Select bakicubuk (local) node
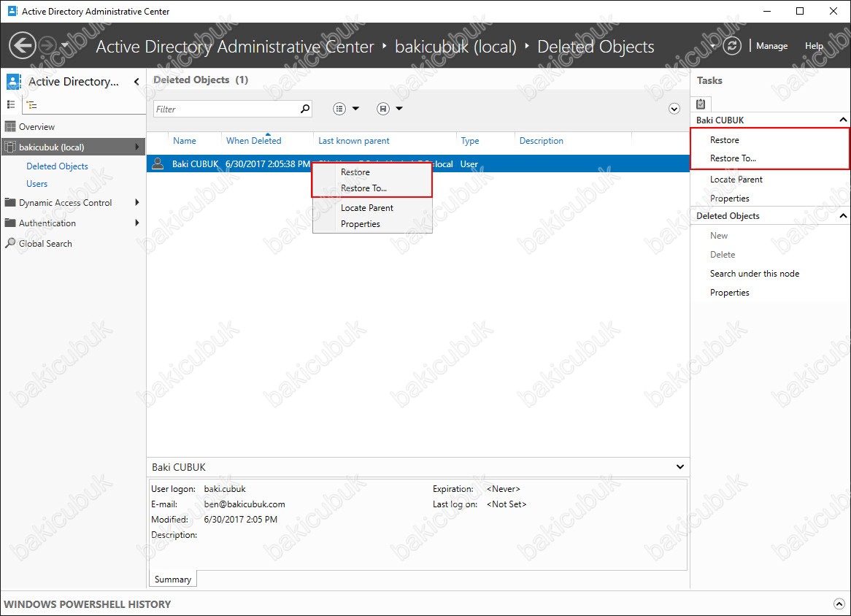The width and height of the screenshot is (851, 616). [73, 147]
